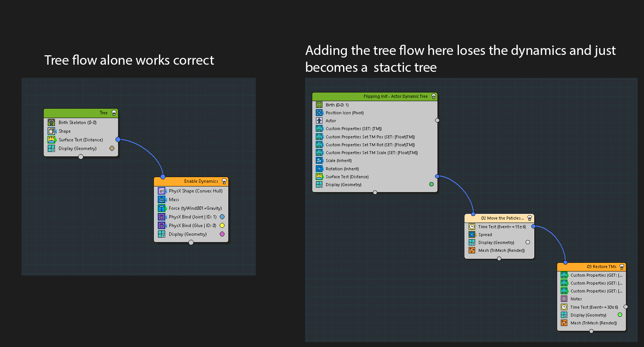
Task: Click Tree Display brown color dot
Action: [112, 148]
